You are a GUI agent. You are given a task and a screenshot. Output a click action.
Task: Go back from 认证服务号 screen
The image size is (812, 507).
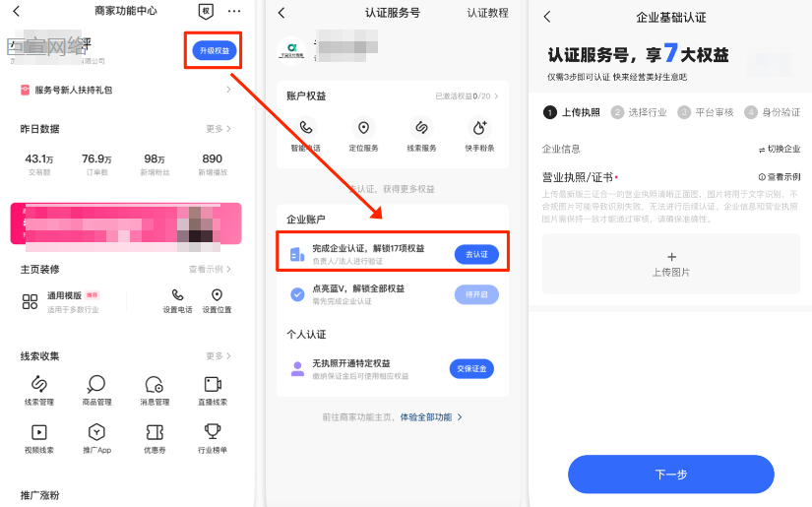coord(281,13)
